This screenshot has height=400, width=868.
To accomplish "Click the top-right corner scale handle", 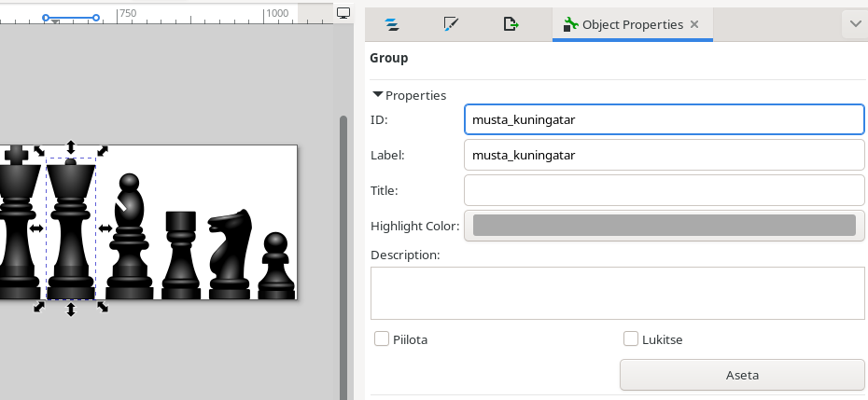I will [103, 150].
